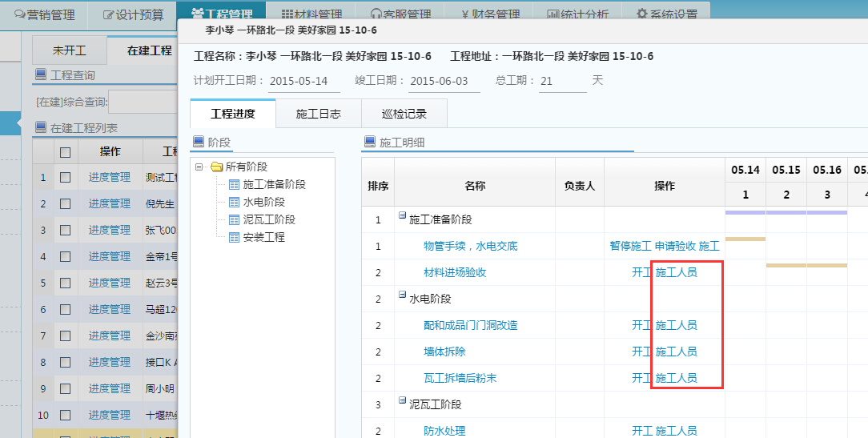
Task: Collapse the 所有阶段 tree node
Action: tap(199, 167)
